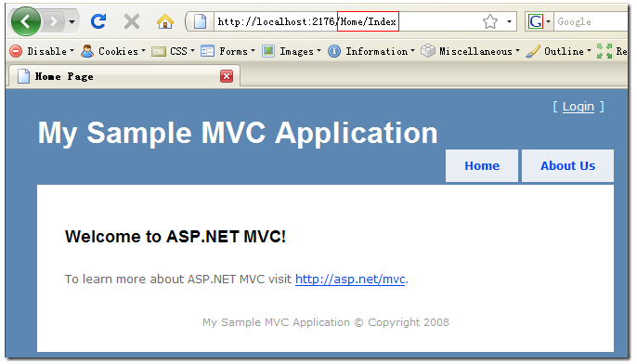Viewport: 637px width, 364px height.
Task: Select the Home navigation tab
Action: pos(482,165)
